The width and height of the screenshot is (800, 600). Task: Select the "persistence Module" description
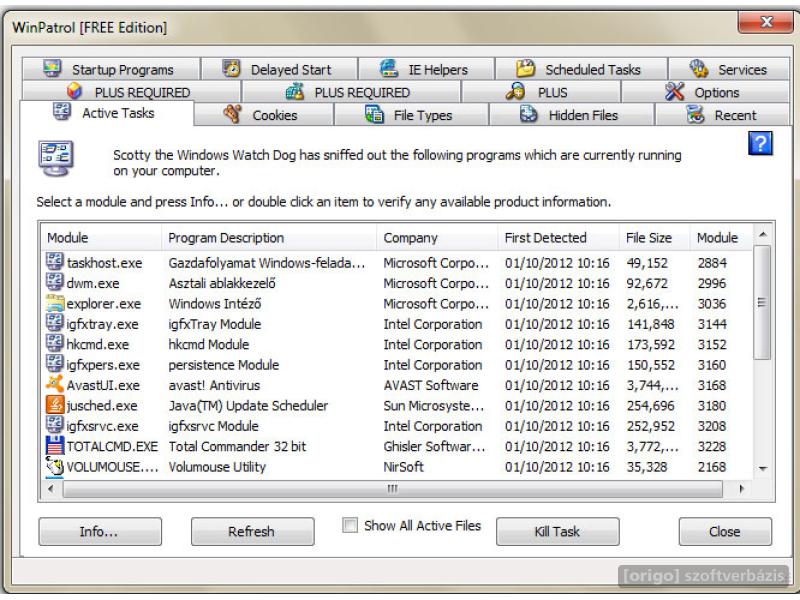tap(223, 365)
